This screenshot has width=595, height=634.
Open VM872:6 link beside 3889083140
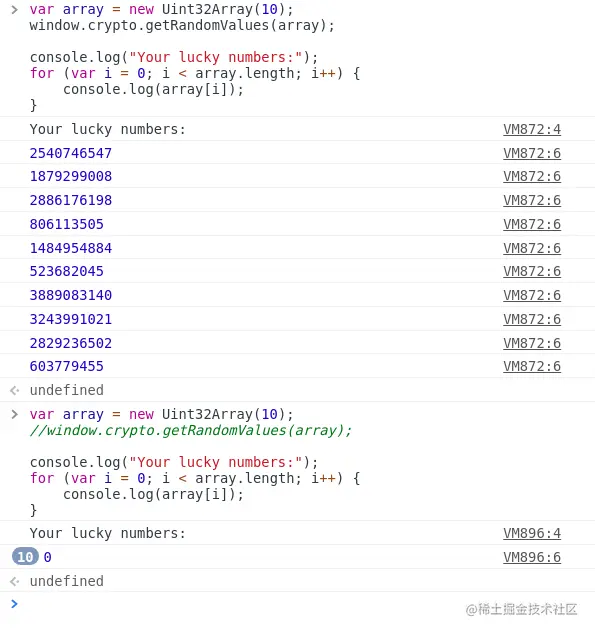tap(532, 295)
